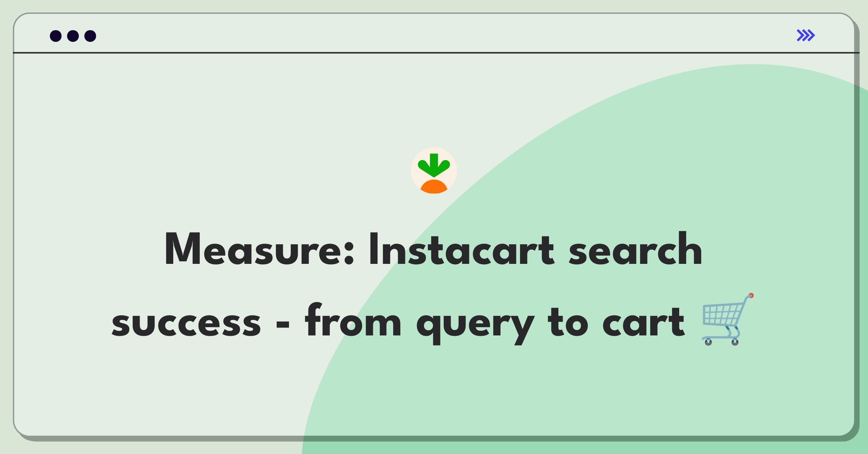
Task: Click the forward skip arrows icon
Action: point(806,35)
